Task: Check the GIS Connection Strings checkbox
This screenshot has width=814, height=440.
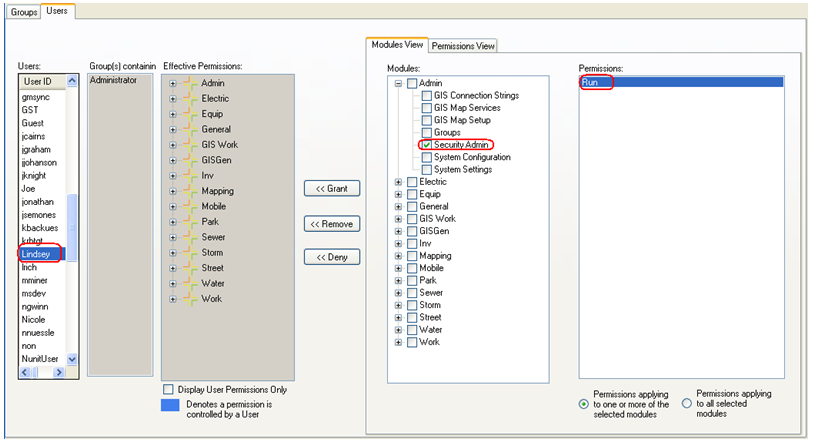Action: point(427,96)
